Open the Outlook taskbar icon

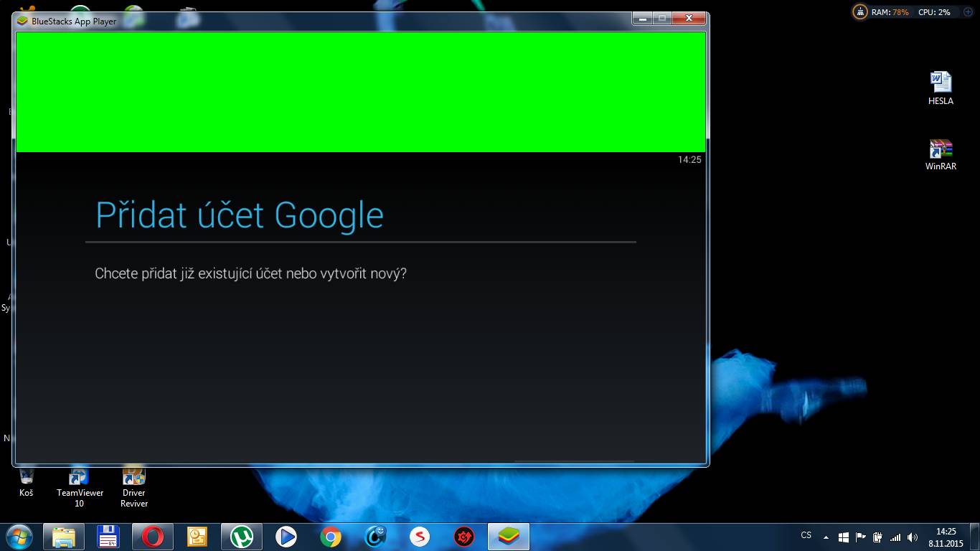[x=197, y=537]
